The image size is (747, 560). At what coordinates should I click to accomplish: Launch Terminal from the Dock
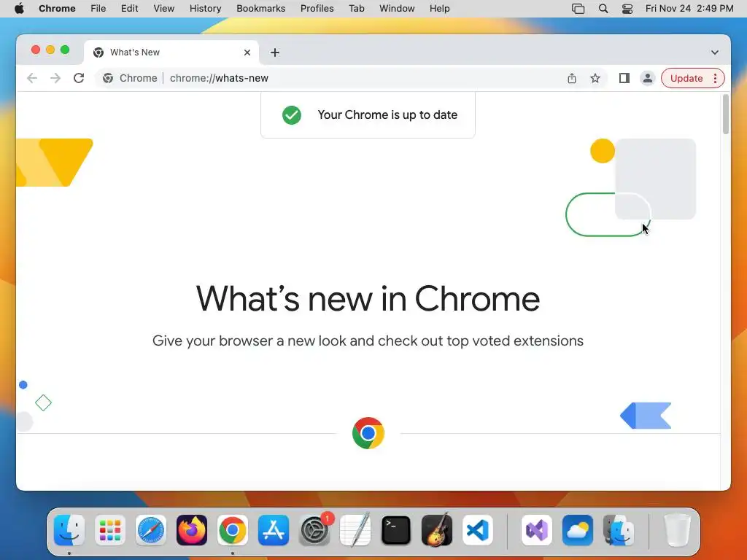coord(396,530)
